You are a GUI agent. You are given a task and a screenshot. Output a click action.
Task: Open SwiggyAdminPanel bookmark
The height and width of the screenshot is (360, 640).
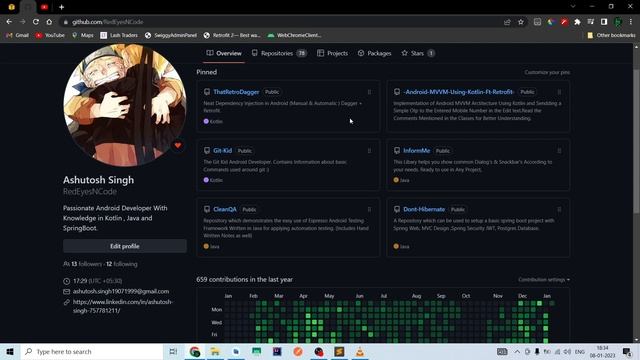(171, 36)
